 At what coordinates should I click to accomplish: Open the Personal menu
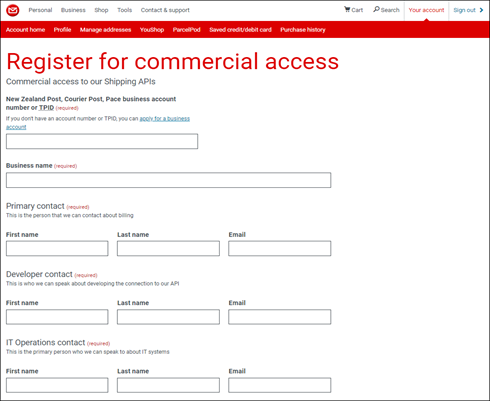(x=40, y=10)
